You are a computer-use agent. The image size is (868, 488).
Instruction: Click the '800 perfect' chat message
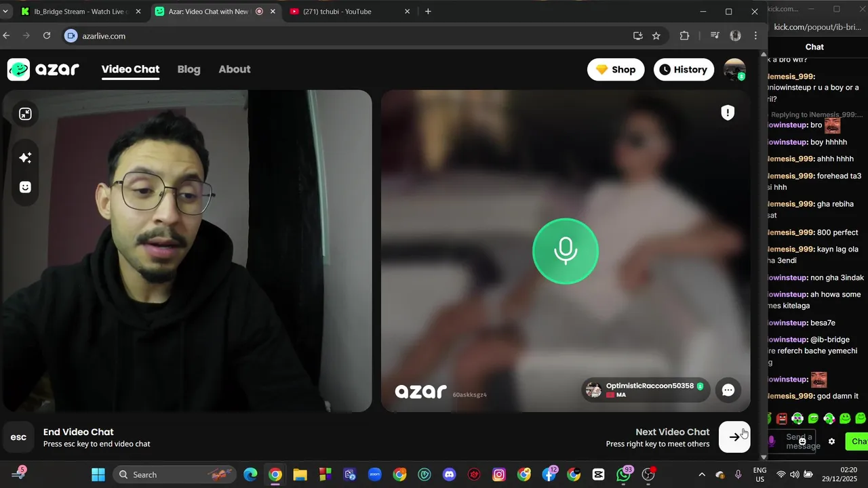click(838, 232)
